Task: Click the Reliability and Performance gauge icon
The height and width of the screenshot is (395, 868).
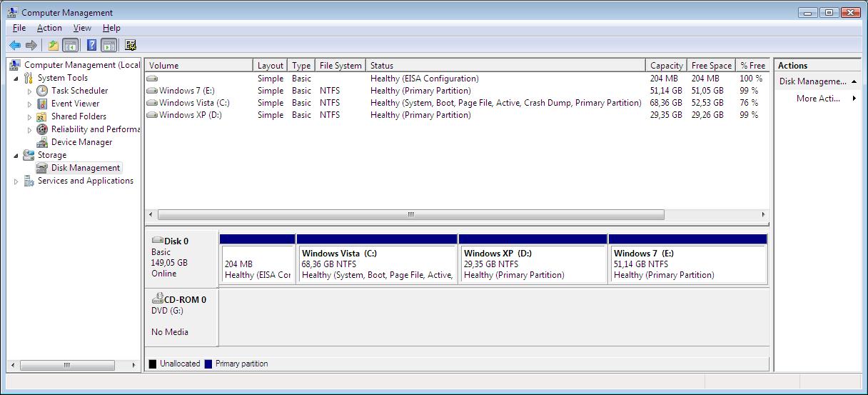Action: pyautogui.click(x=42, y=129)
